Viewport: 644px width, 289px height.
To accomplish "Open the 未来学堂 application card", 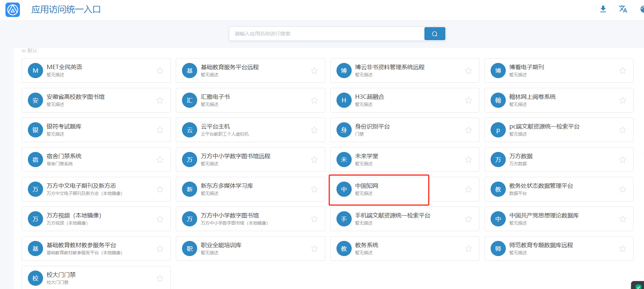I will [x=367, y=156].
